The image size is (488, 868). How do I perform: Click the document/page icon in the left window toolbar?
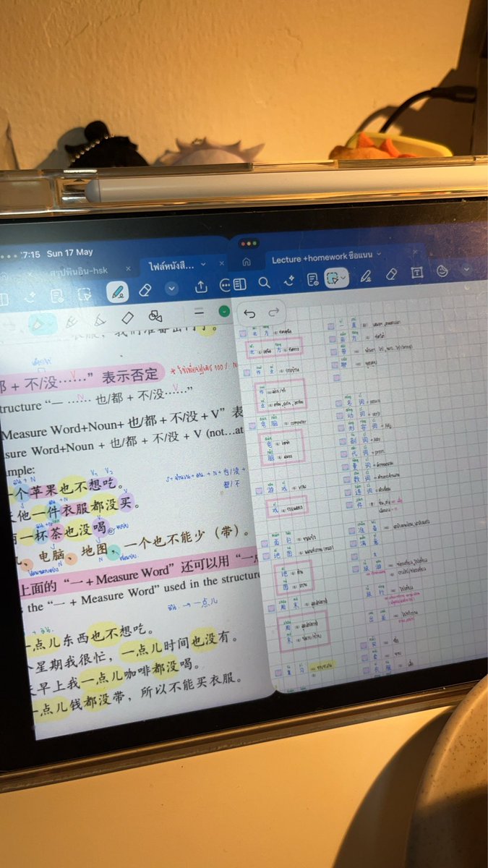pyautogui.click(x=56, y=295)
